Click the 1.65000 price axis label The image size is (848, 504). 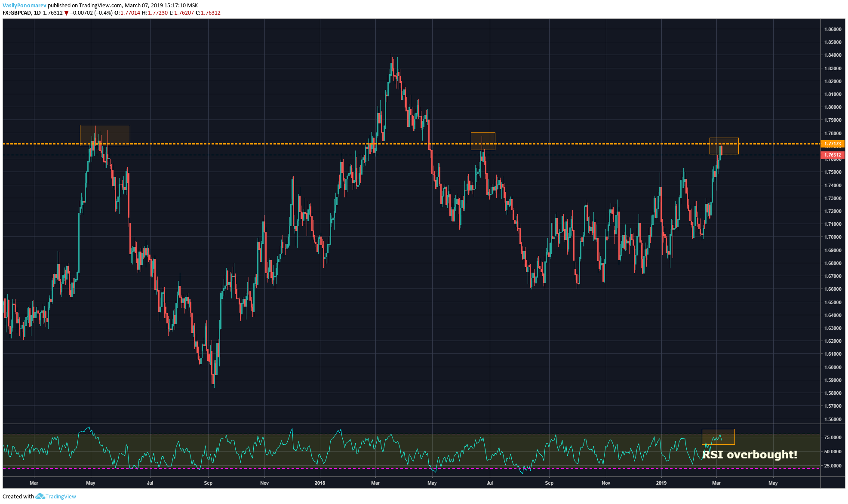(833, 302)
